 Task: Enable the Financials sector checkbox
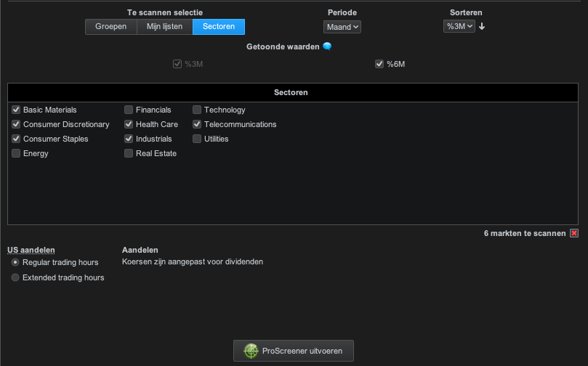[129, 110]
